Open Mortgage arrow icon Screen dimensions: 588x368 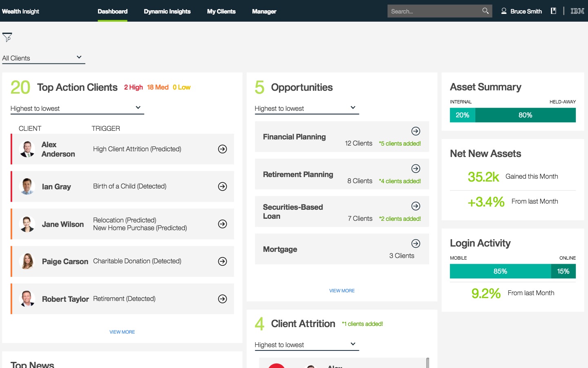tap(416, 244)
